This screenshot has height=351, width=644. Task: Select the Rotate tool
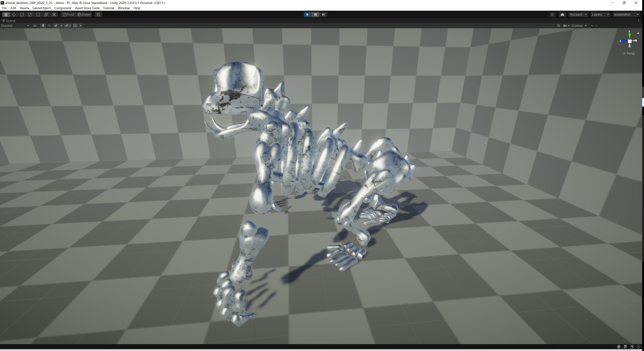[x=22, y=15]
